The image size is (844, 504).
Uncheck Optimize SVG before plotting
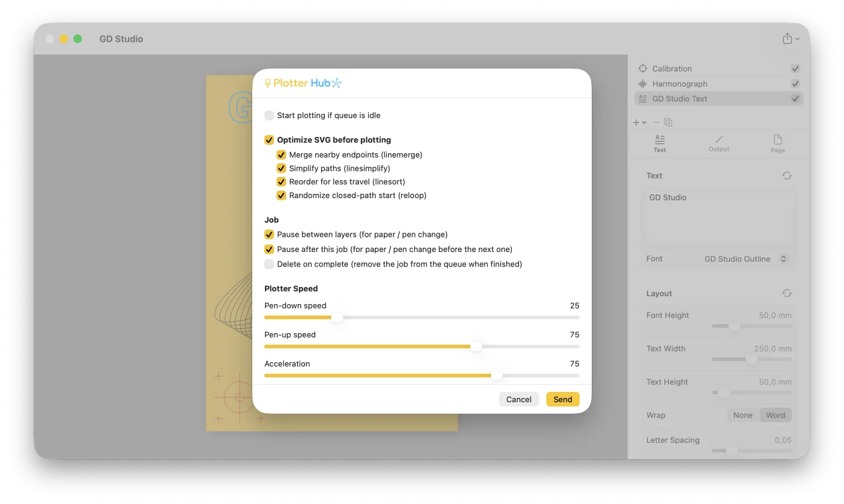(x=269, y=140)
